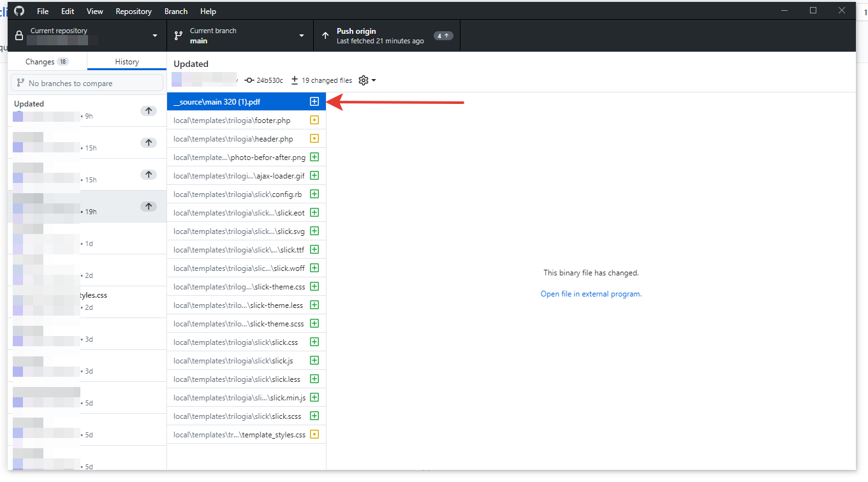Click added icon next to photo-befor-after.png
868x482 pixels.
click(314, 157)
